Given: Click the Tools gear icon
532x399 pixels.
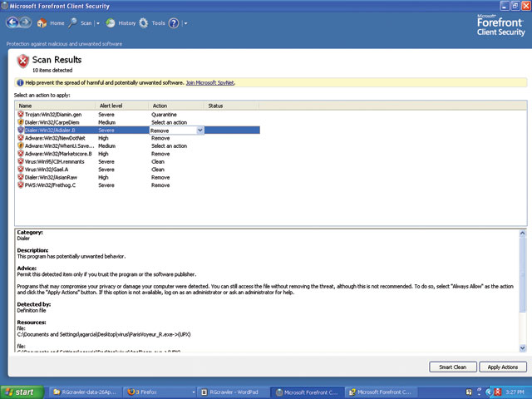Looking at the screenshot, I should (144, 23).
